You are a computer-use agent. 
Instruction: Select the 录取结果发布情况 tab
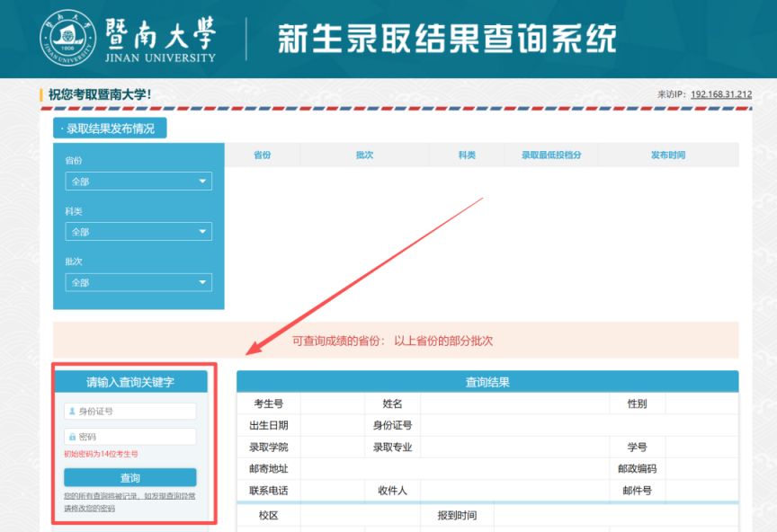(110, 129)
